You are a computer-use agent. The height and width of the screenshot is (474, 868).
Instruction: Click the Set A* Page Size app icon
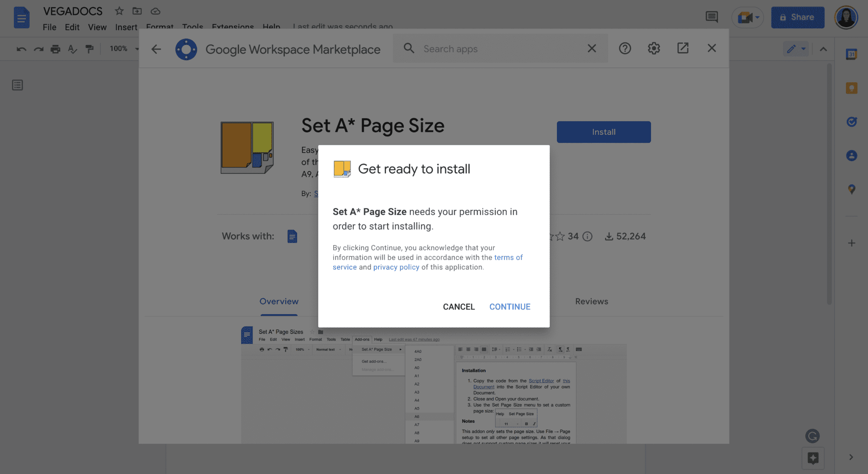pos(247,148)
